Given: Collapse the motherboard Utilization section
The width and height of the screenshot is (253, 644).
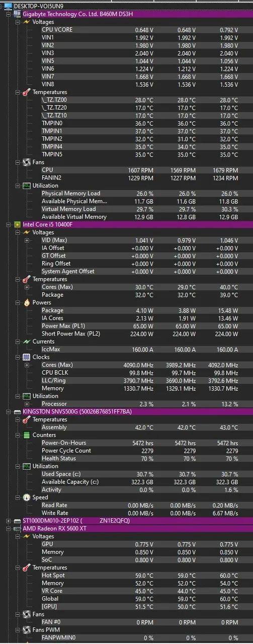Looking at the screenshot, I should [18, 186].
